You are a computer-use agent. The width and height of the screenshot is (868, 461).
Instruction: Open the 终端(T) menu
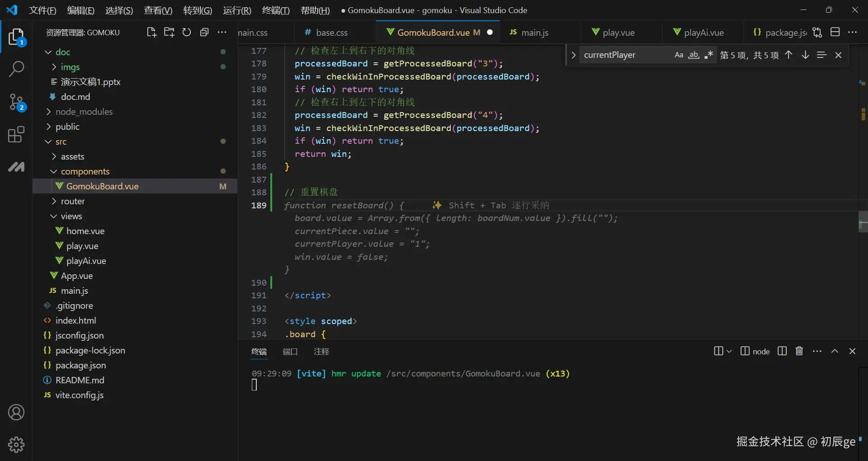(276, 10)
